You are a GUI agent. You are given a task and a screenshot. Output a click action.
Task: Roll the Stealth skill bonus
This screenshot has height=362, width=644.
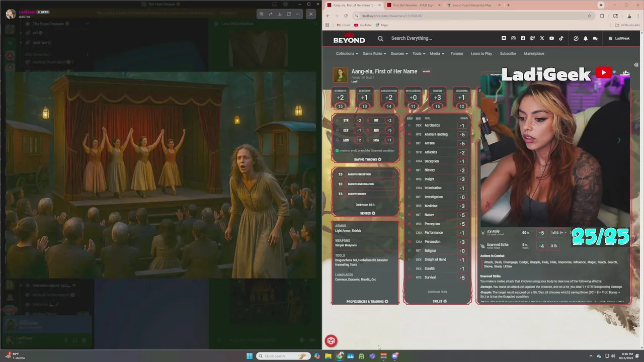point(462,268)
